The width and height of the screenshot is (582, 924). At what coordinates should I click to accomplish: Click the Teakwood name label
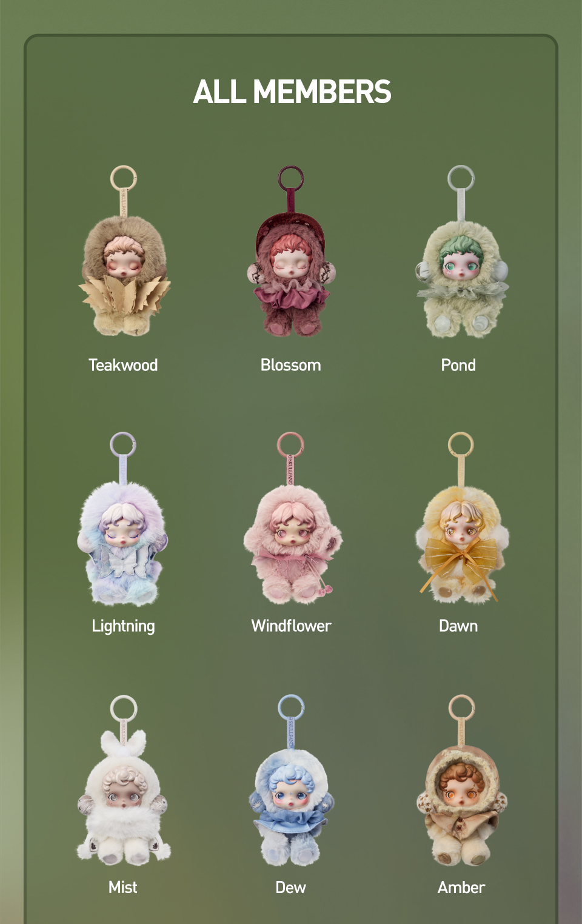pos(123,365)
